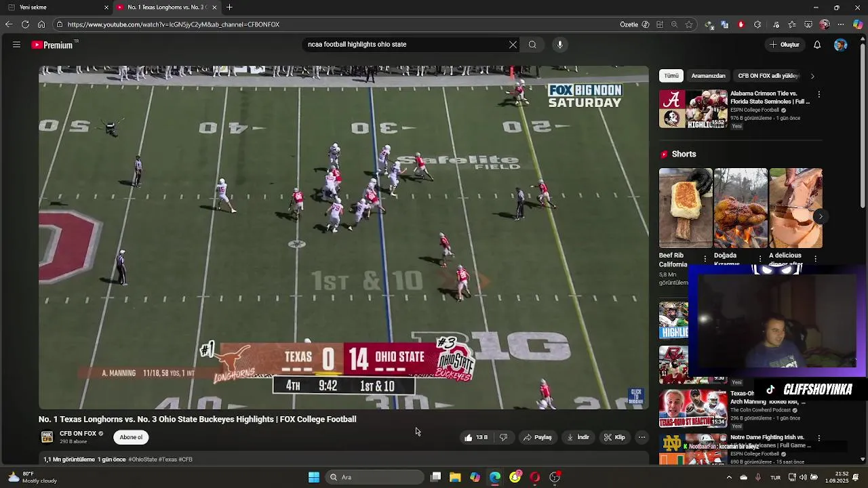Show hidden system tray icons
Image resolution: width=868 pixels, height=488 pixels.
729,477
